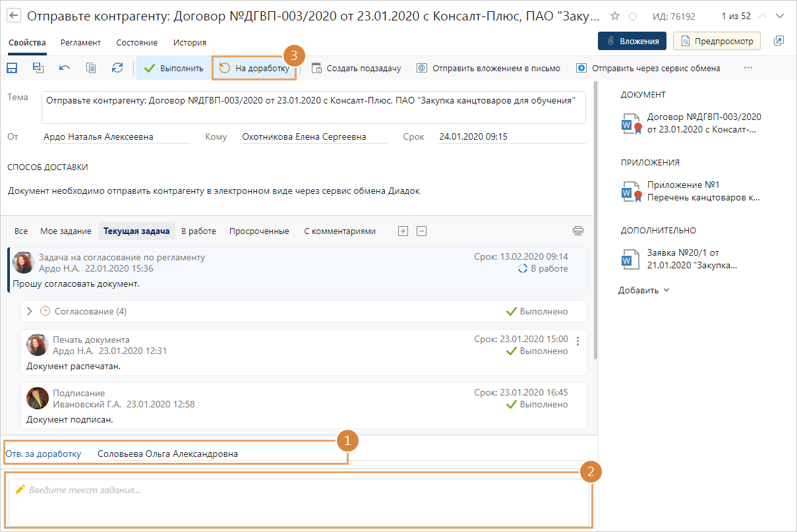Click the undo arrow icon in the toolbar
Image resolution: width=797 pixels, height=532 pixels.
pos(65,68)
